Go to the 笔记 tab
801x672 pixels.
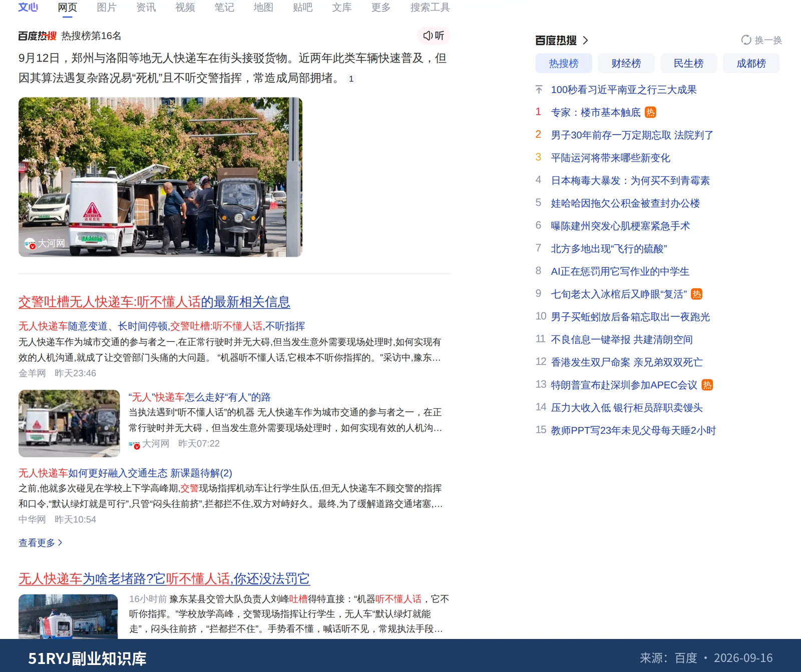pyautogui.click(x=224, y=8)
